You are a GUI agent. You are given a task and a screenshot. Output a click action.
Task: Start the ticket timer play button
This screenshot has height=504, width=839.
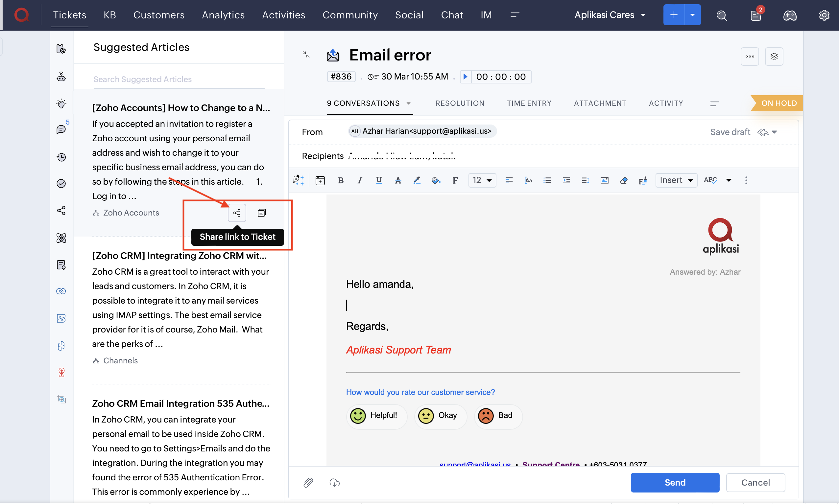(x=466, y=77)
